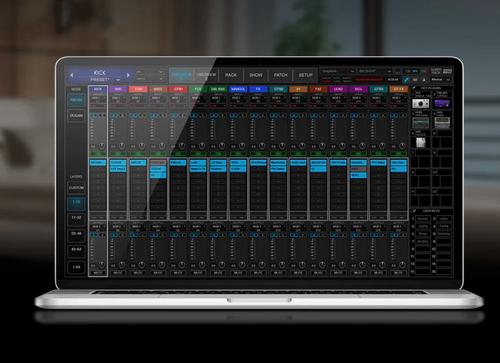Click the lock icon in the top-right toolbar

pos(424,80)
